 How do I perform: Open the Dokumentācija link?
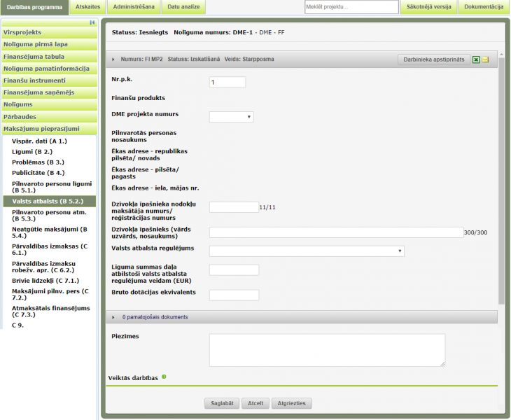484,7
